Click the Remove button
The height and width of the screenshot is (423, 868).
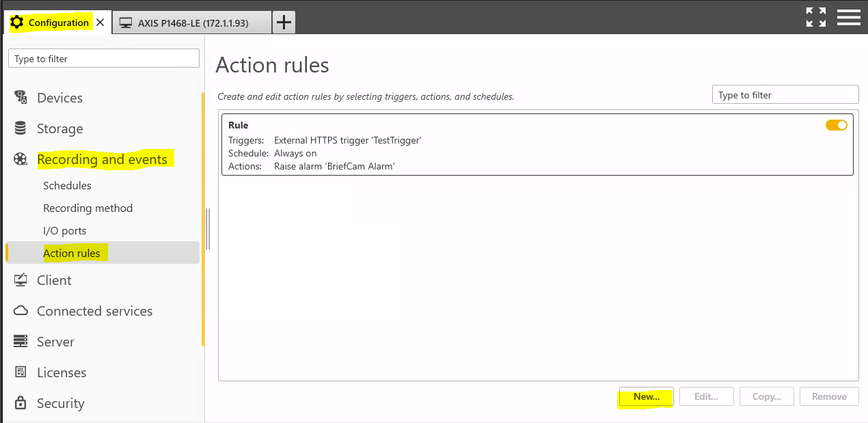[x=829, y=396]
